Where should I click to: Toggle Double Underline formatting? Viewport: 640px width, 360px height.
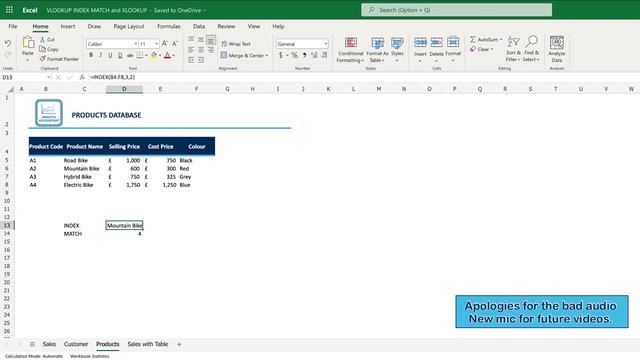120,55
